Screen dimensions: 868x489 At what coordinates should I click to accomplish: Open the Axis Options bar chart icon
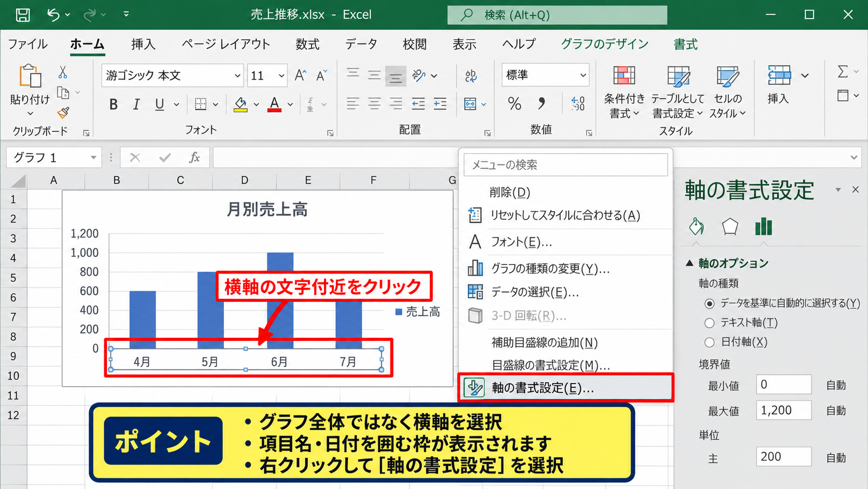pyautogui.click(x=764, y=227)
